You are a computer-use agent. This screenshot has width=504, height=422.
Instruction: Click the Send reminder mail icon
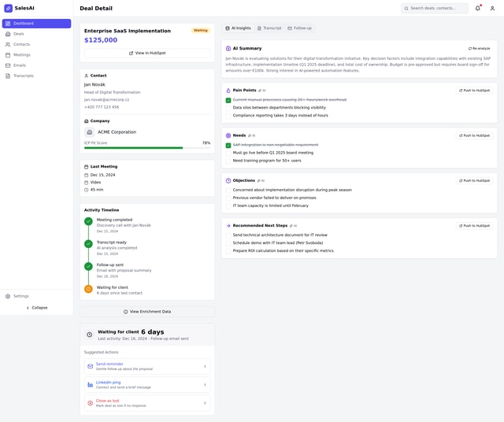click(x=91, y=366)
